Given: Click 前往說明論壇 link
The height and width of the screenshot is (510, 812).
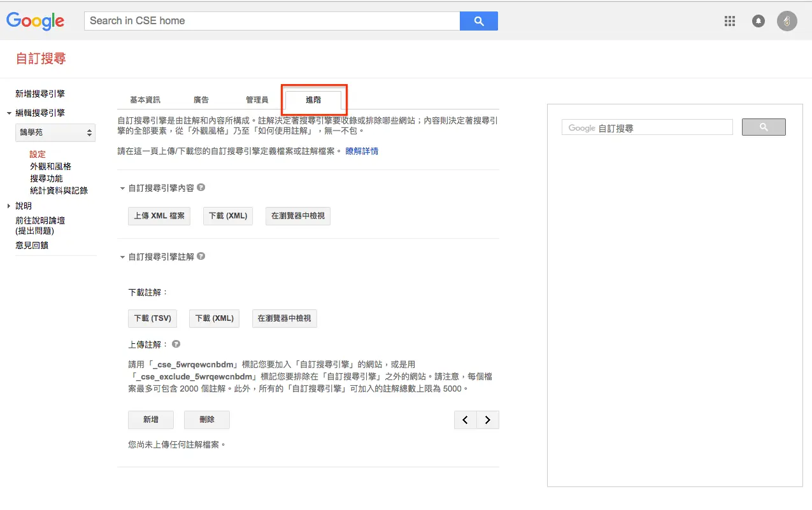Looking at the screenshot, I should point(40,220).
